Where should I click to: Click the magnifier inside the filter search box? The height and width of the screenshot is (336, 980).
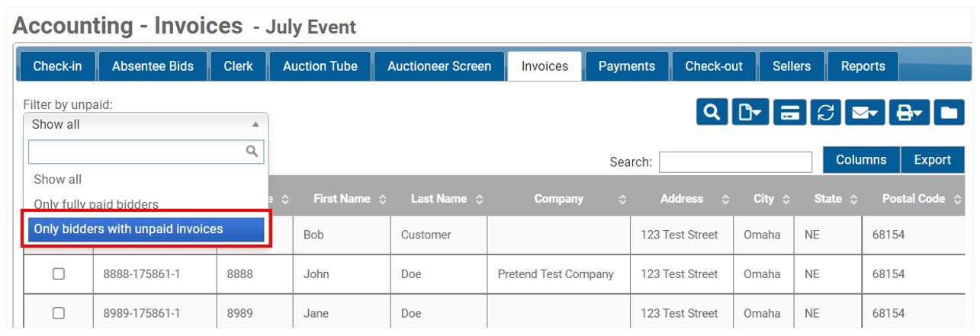click(x=252, y=152)
